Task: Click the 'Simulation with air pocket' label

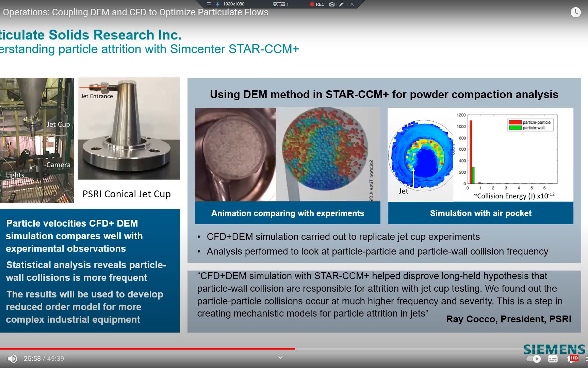Action: 480,213
